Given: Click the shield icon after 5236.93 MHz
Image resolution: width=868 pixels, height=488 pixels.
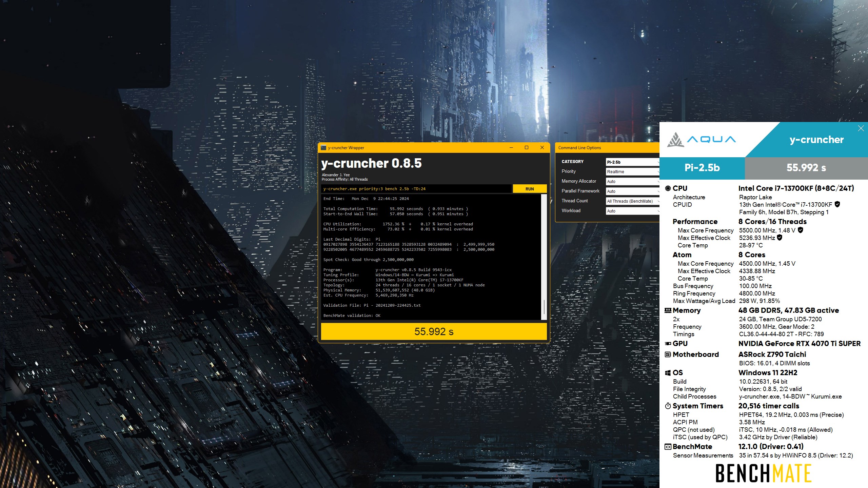Looking at the screenshot, I should pos(780,238).
